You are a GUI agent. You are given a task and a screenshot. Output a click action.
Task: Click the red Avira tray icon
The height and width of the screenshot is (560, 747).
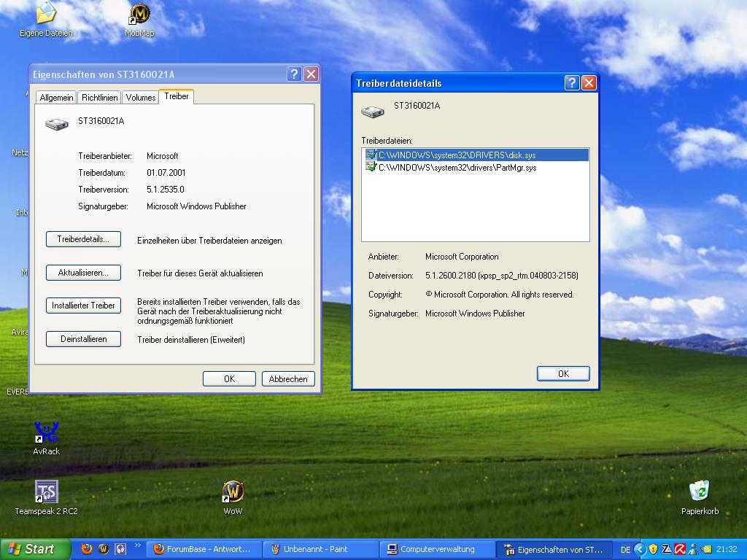point(679,550)
